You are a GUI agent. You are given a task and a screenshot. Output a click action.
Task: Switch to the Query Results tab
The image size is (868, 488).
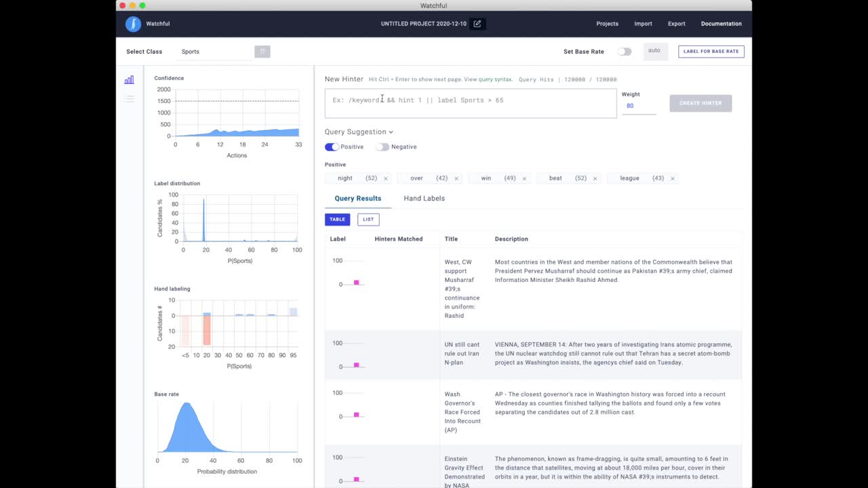358,199
